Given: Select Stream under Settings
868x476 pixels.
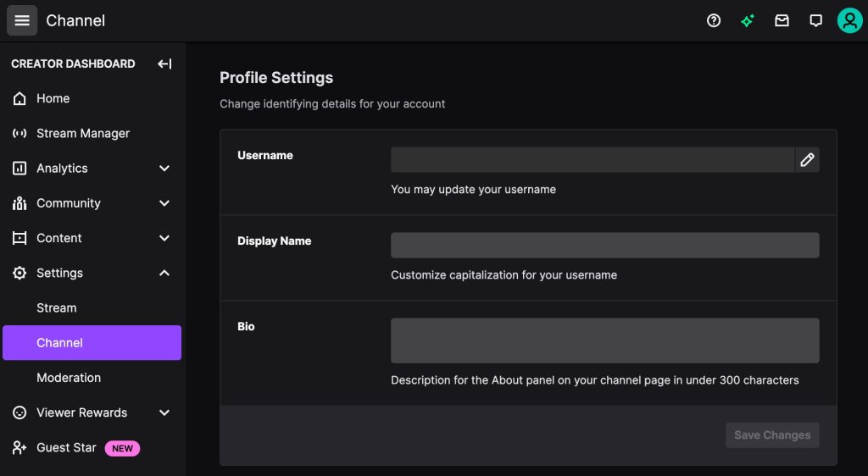Looking at the screenshot, I should 57,308.
